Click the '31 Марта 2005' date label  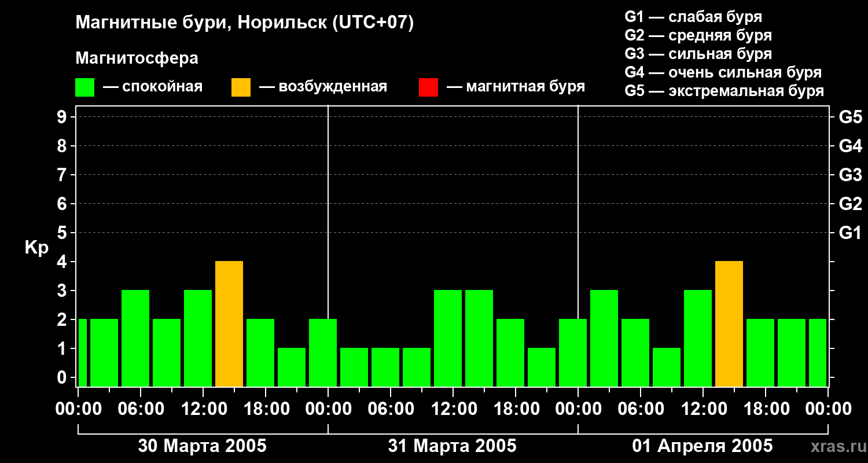452,446
